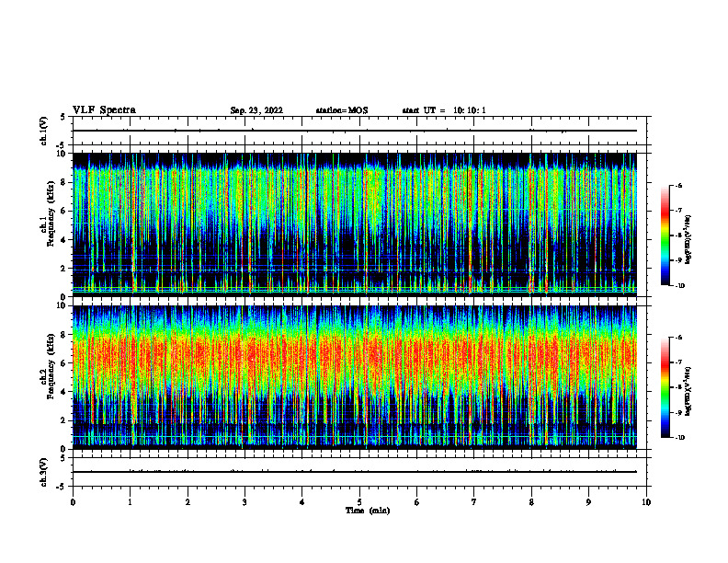The height and width of the screenshot is (563, 728).
Task: Click the "8" kHz tick of ch.2 spectrogram
Action: coord(64,335)
